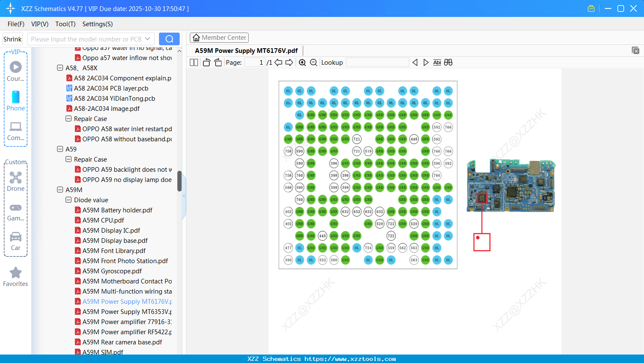Click the Member Center button
The height and width of the screenshot is (363, 644).
(x=219, y=38)
